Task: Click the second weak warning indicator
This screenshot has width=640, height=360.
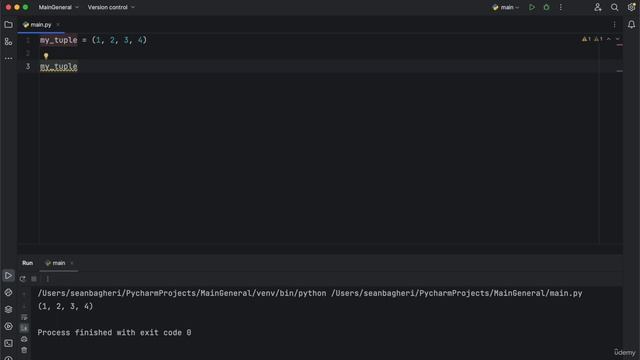Action: 598,39
